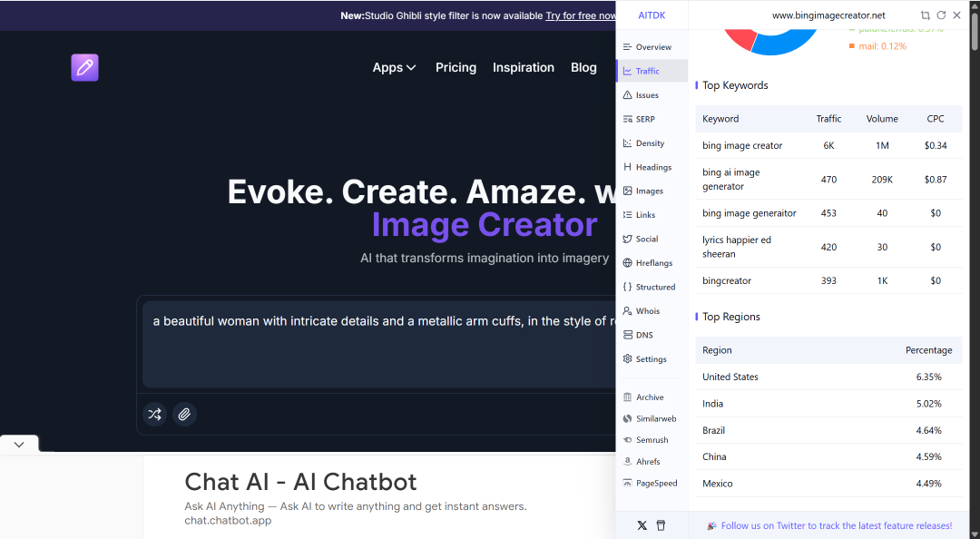The height and width of the screenshot is (539, 980).
Task: Click the CPC column header
Action: pyautogui.click(x=935, y=119)
